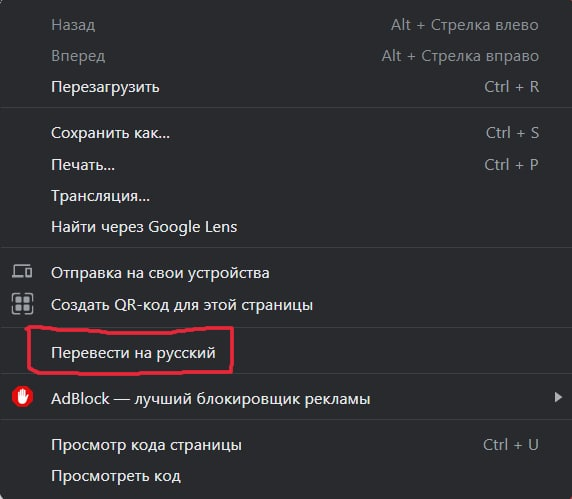Click the QR code icon

click(22, 303)
